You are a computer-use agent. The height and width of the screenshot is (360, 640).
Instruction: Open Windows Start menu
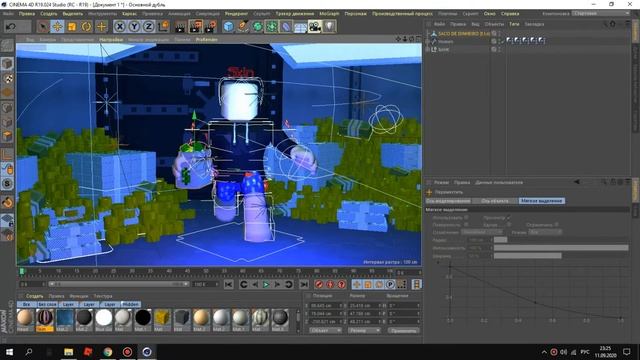[x=9, y=352]
